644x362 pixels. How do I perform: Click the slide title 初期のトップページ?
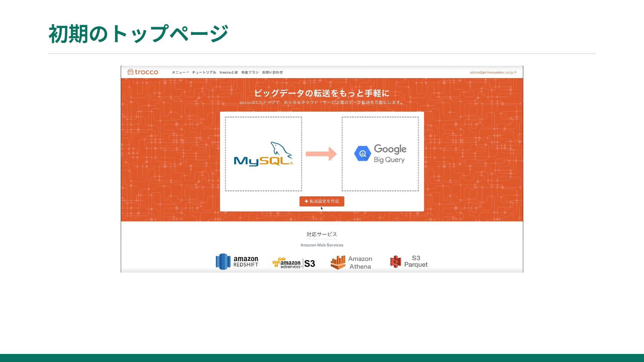[x=139, y=34]
